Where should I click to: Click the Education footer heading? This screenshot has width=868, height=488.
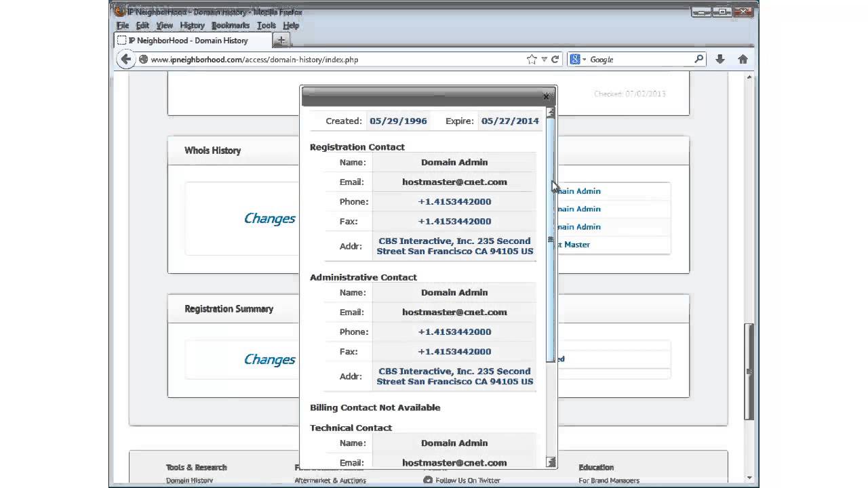pos(597,468)
